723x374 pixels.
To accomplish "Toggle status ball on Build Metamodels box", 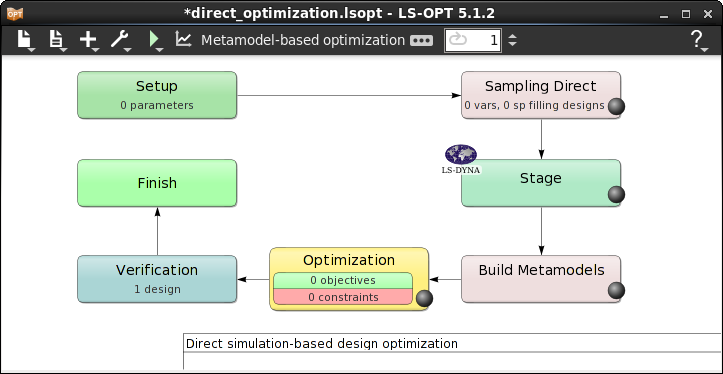I will click(616, 291).
